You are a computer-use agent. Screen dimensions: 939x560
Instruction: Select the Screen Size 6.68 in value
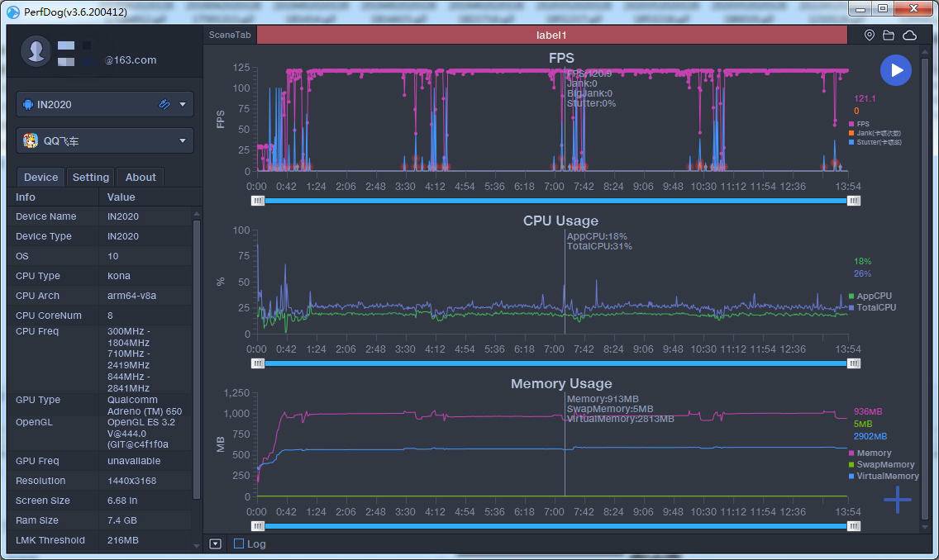point(122,501)
